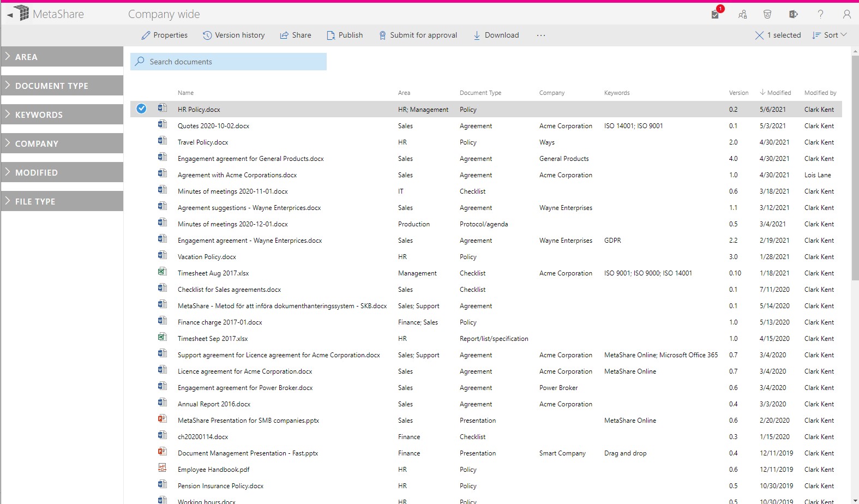Open Version history from the toolbar
The height and width of the screenshot is (504, 859).
click(x=234, y=35)
